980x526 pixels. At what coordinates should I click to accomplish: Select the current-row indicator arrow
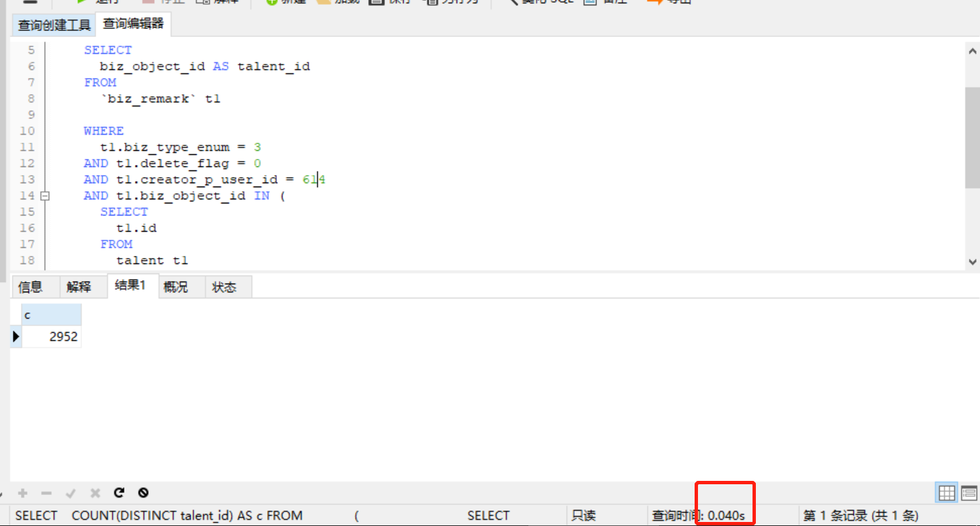pyautogui.click(x=16, y=336)
